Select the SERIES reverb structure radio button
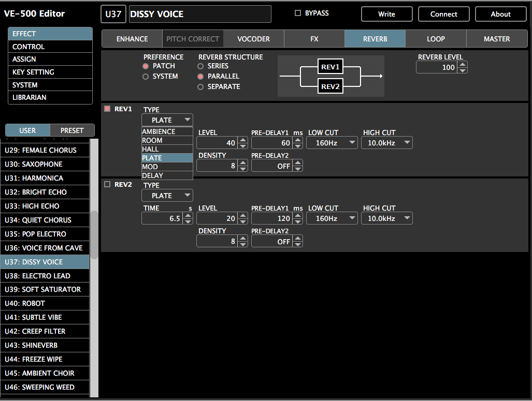 (x=200, y=67)
